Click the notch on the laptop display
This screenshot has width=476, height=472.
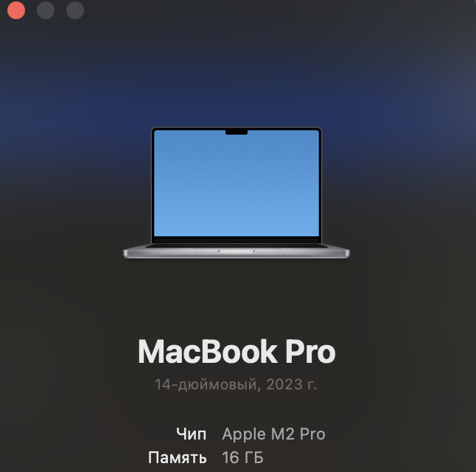coord(237,133)
